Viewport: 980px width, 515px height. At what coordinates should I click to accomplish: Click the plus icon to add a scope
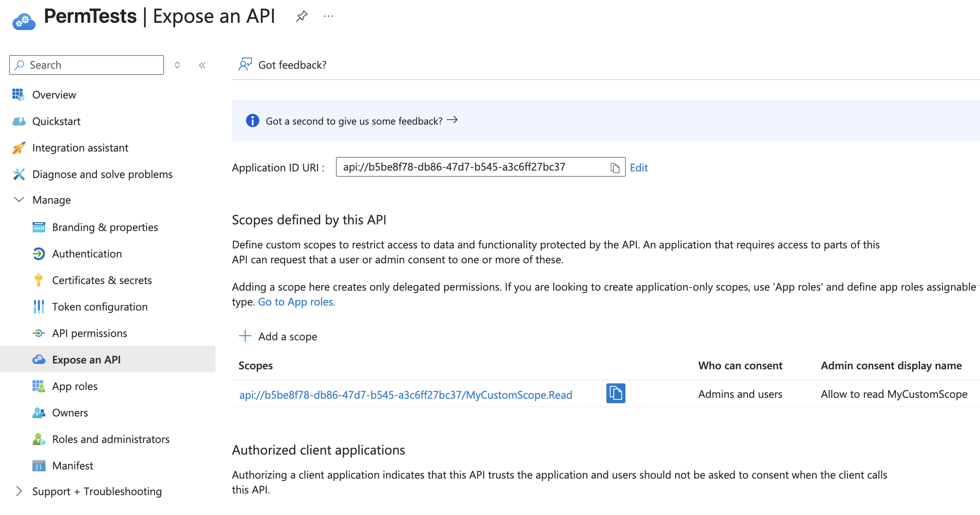245,336
